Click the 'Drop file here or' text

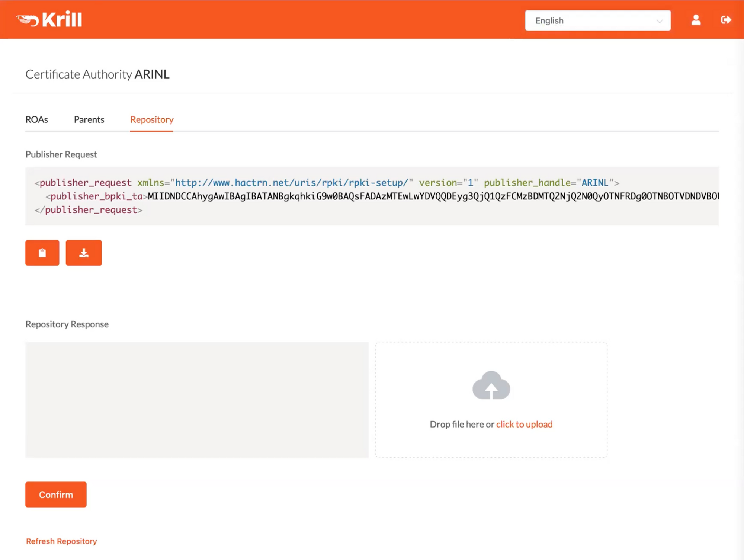coord(462,424)
